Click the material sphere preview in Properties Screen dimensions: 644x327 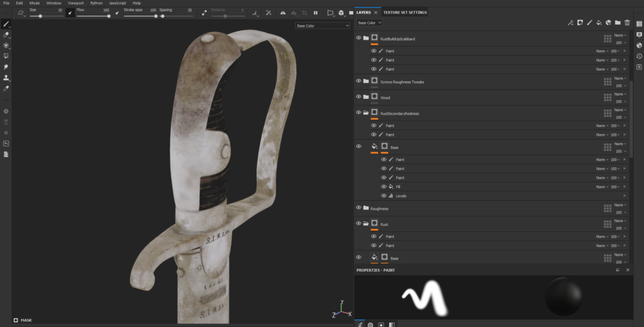pos(563,297)
